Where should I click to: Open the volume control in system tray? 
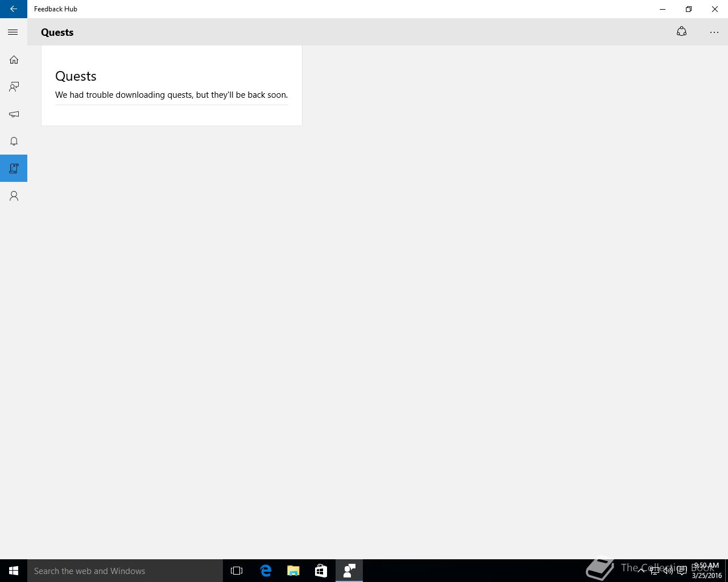coord(668,571)
